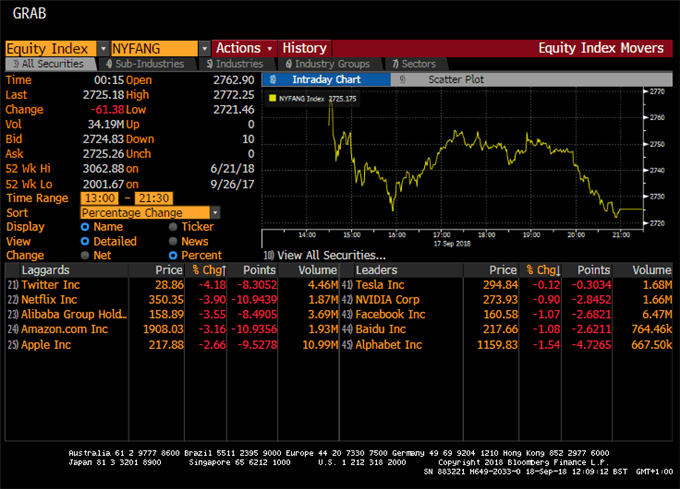Click the Open value 2762.90

(x=234, y=80)
